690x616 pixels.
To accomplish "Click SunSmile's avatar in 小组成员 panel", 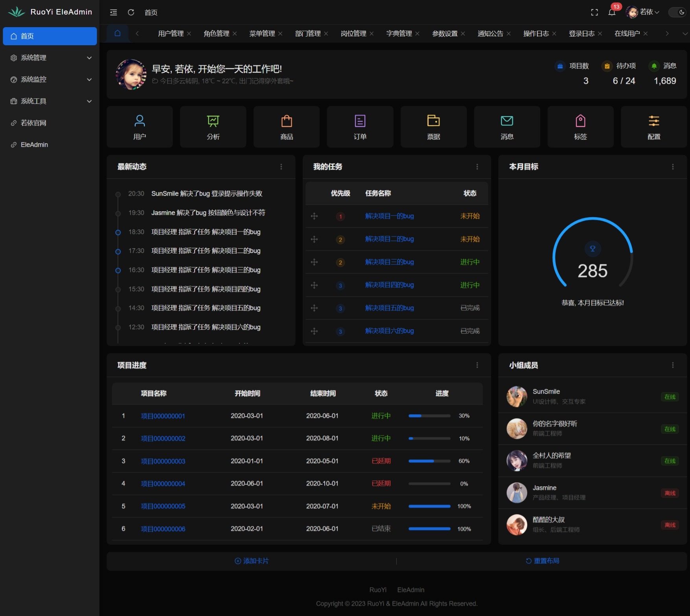I will [x=517, y=397].
